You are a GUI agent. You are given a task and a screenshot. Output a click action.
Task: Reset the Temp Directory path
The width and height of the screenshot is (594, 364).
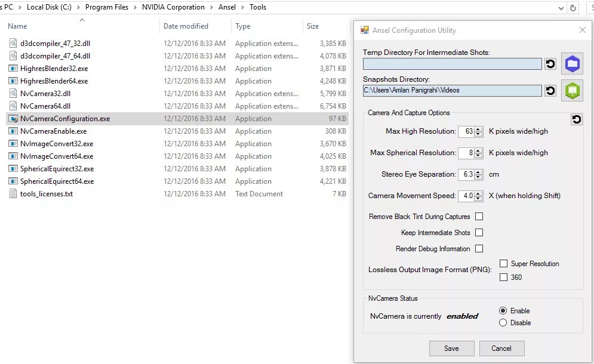coord(550,64)
